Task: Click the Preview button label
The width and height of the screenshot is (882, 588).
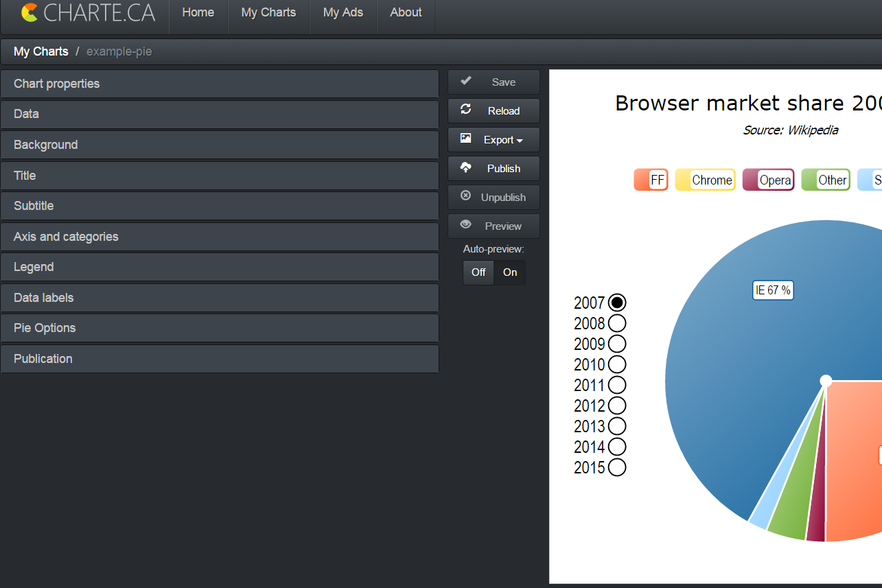Action: 503,226
